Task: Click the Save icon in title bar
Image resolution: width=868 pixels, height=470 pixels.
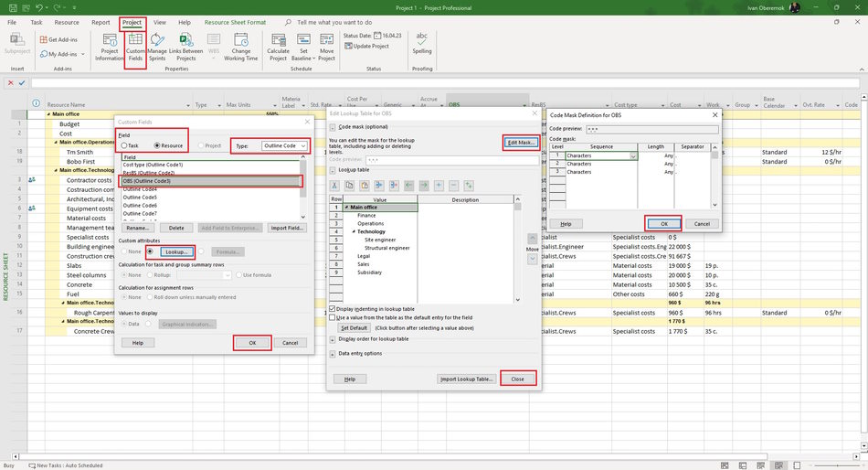Action: (13, 7)
